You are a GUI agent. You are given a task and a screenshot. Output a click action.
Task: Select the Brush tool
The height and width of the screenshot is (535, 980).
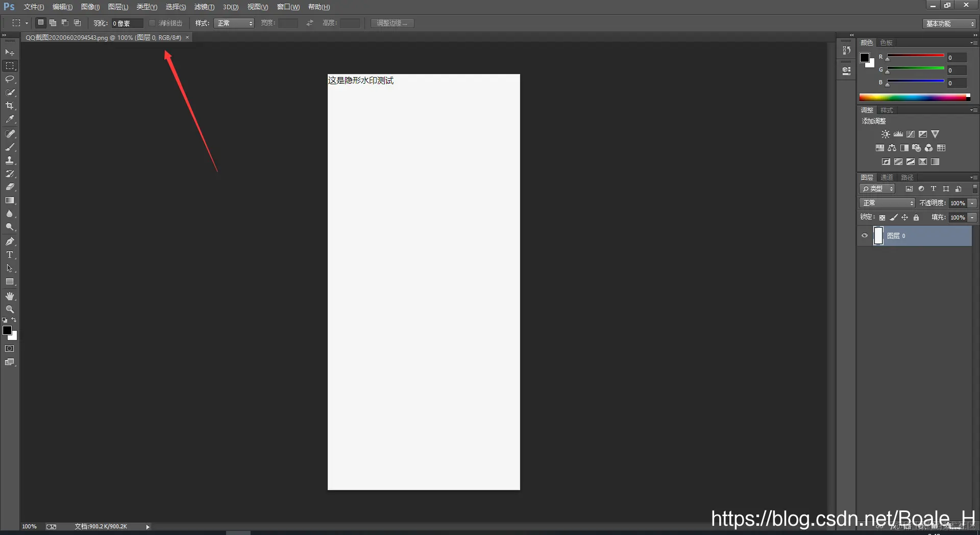9,147
